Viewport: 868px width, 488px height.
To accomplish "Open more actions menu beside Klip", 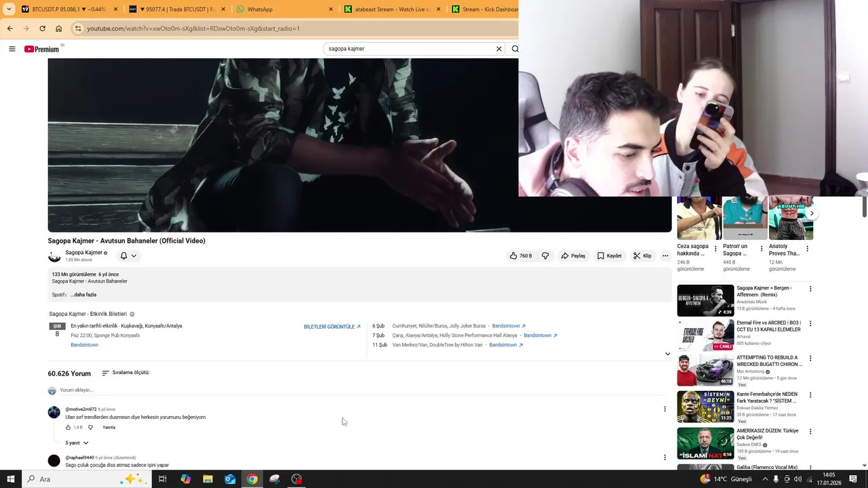I will pos(665,256).
